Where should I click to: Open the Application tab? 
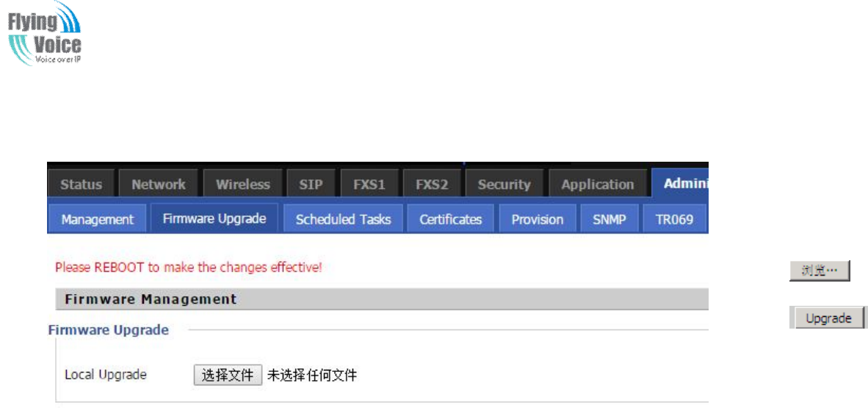tap(598, 184)
